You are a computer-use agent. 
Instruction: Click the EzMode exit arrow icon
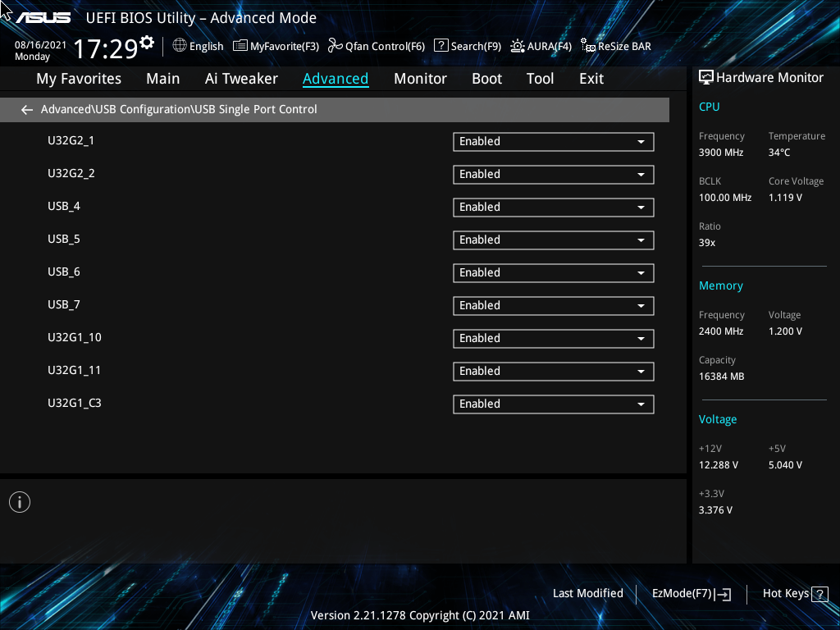pyautogui.click(x=723, y=594)
